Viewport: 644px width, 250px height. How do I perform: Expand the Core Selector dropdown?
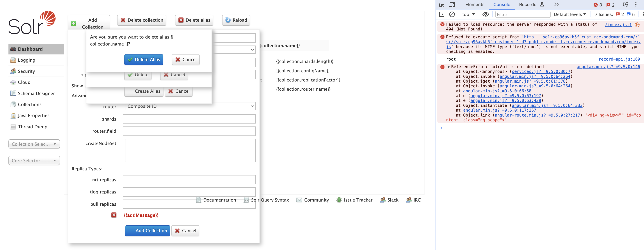pyautogui.click(x=34, y=160)
